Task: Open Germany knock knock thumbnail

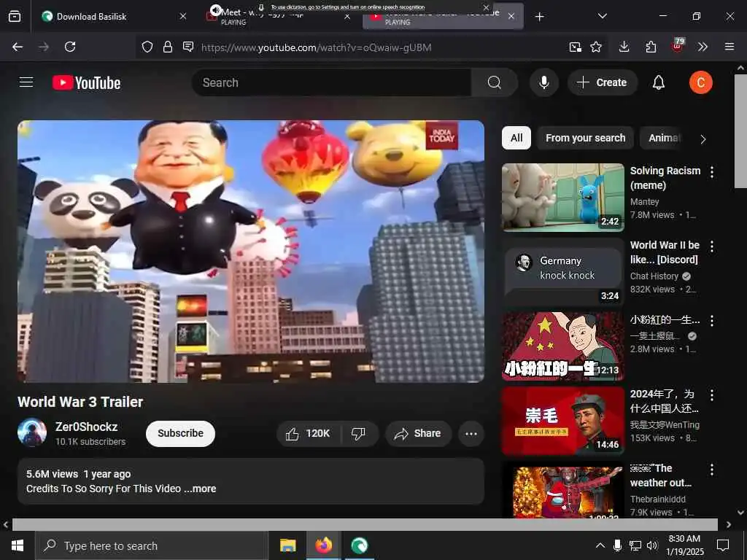Action: point(562,271)
